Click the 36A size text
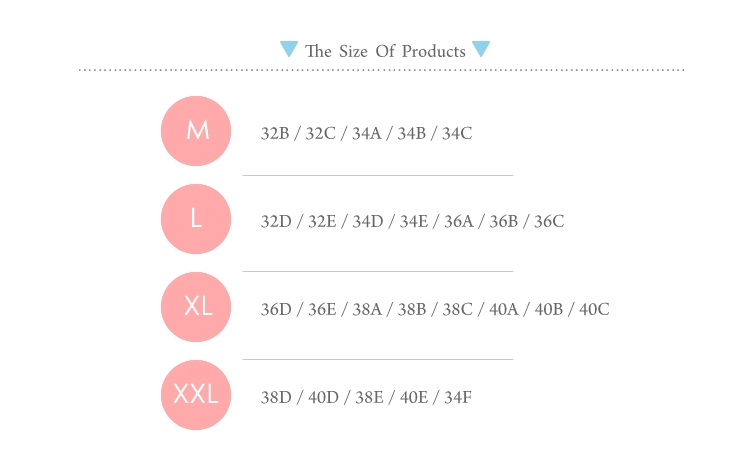This screenshot has width=750, height=465. point(459,221)
